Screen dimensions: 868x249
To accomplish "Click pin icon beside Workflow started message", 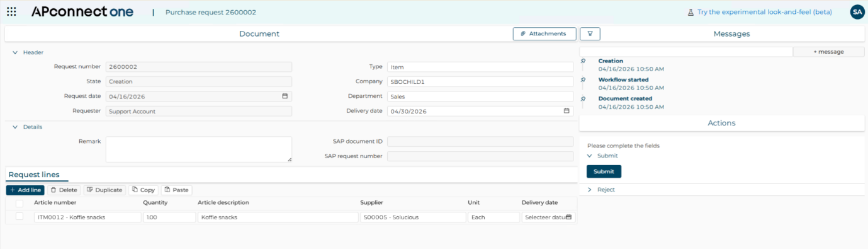I will coord(583,80).
